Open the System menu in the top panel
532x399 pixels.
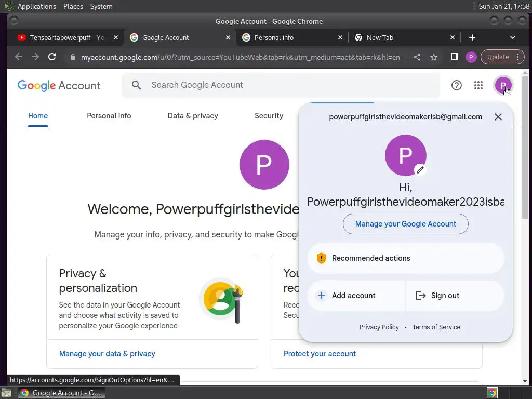pos(101,6)
